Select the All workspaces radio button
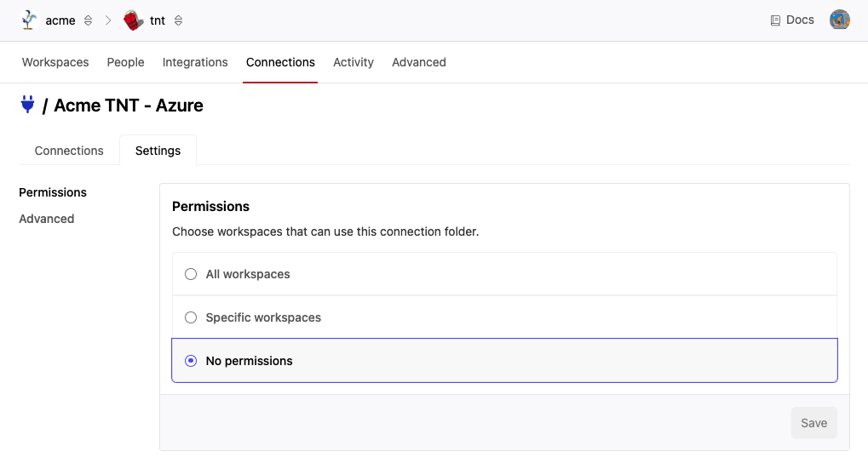The width and height of the screenshot is (868, 457). (x=191, y=274)
